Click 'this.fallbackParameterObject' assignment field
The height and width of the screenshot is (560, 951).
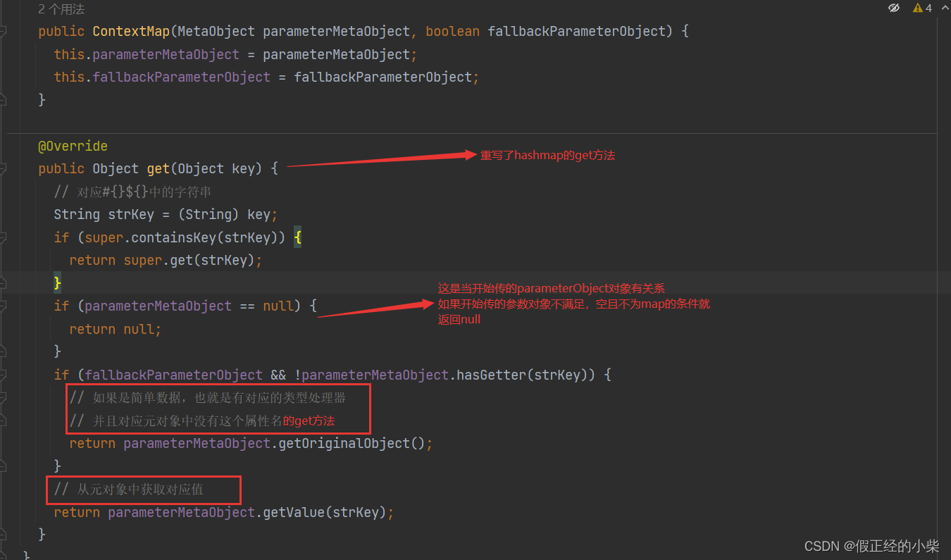(x=162, y=77)
